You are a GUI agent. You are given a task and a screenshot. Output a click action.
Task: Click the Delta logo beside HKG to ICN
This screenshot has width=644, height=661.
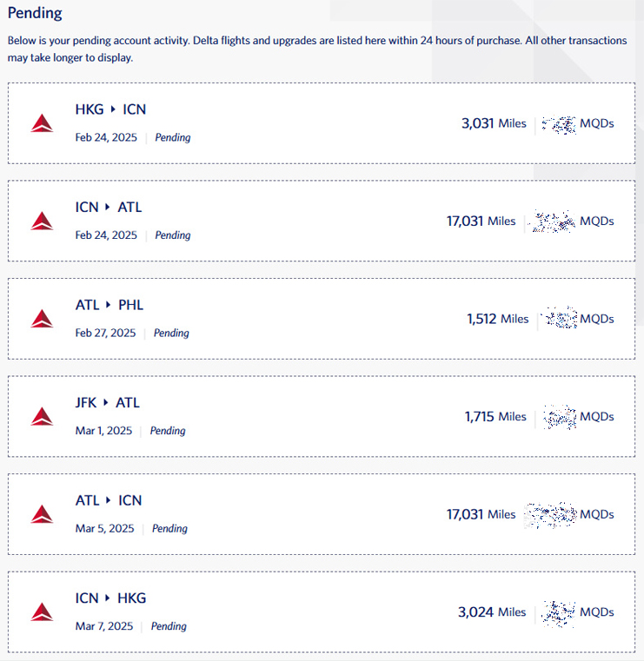[42, 123]
